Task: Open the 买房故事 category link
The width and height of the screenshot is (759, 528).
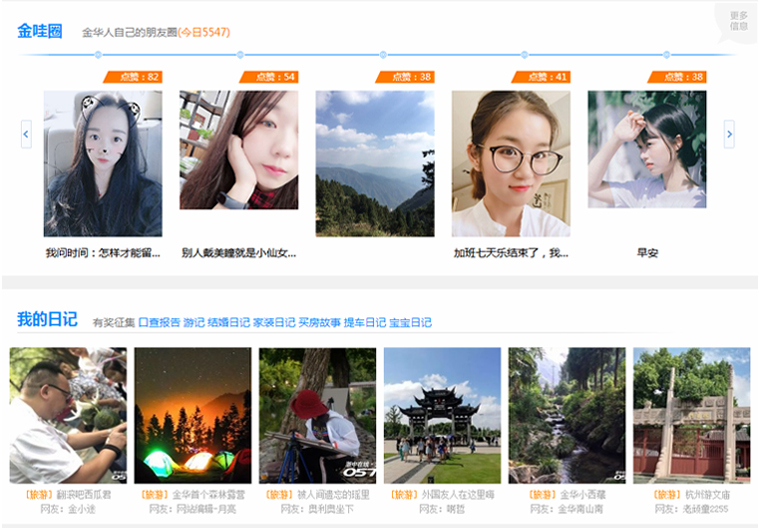Action: 319,323
